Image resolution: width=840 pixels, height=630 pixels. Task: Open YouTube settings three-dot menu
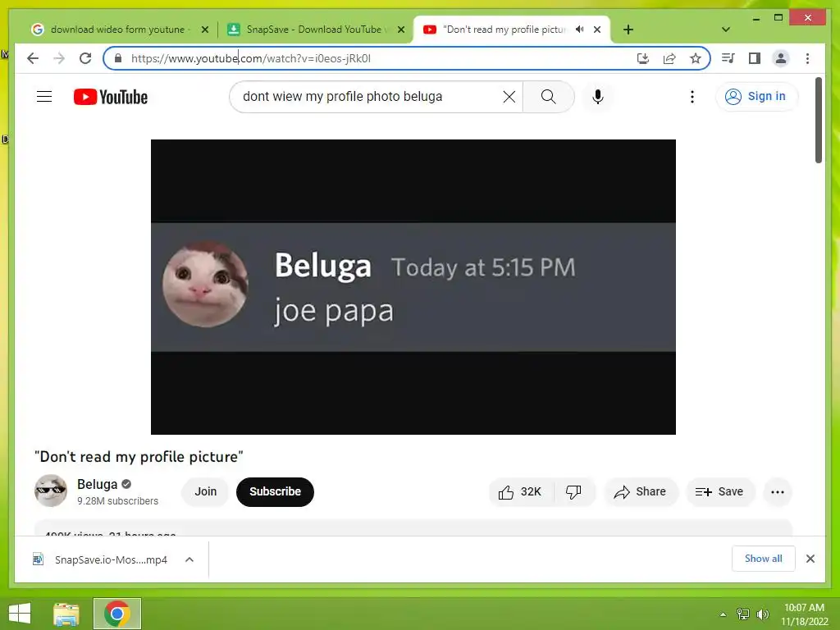click(x=692, y=97)
